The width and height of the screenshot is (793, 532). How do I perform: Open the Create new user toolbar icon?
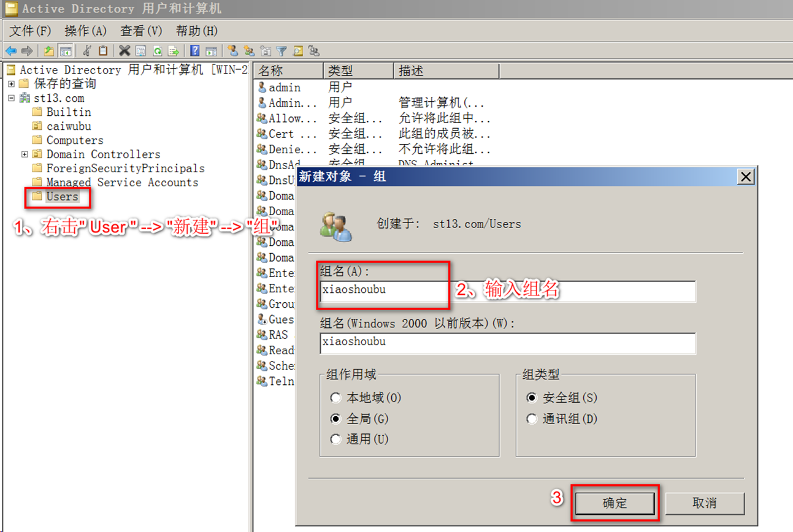click(x=234, y=50)
